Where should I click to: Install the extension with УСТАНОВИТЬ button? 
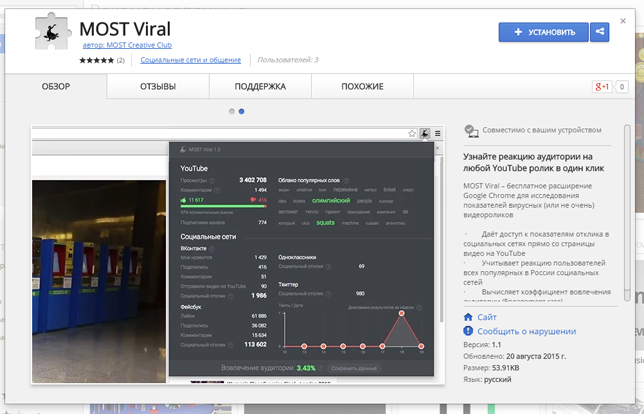pos(543,32)
